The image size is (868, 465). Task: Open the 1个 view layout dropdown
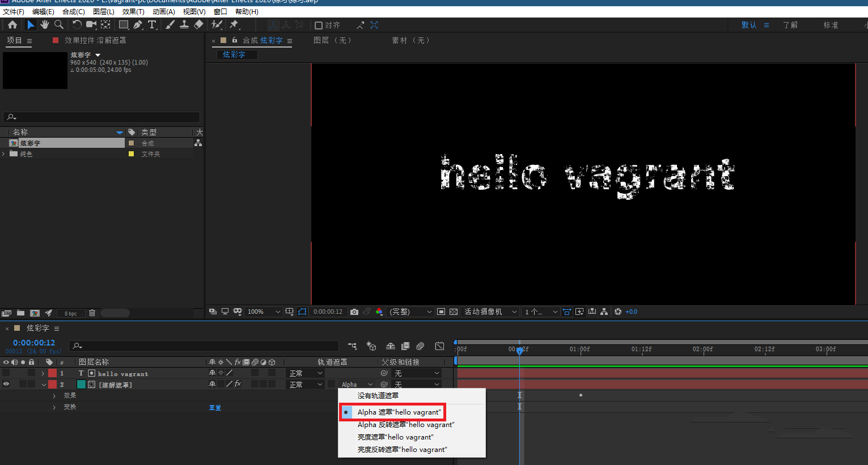[541, 312]
